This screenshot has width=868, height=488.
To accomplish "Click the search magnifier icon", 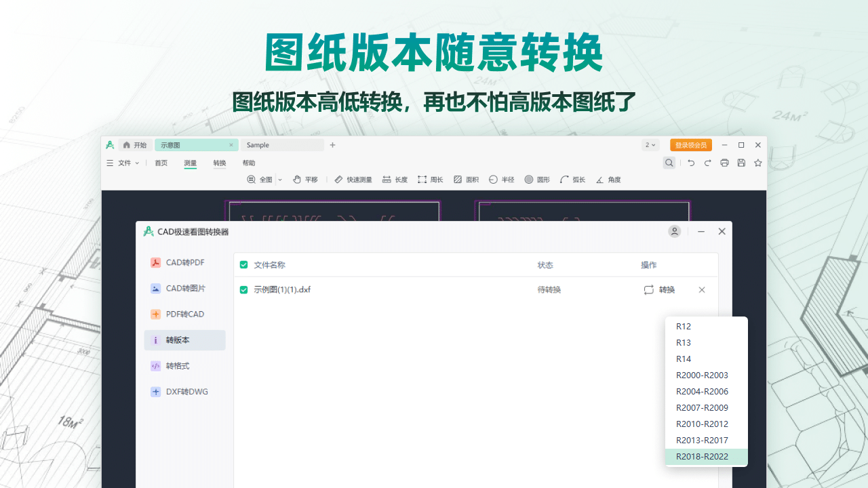I will click(669, 163).
